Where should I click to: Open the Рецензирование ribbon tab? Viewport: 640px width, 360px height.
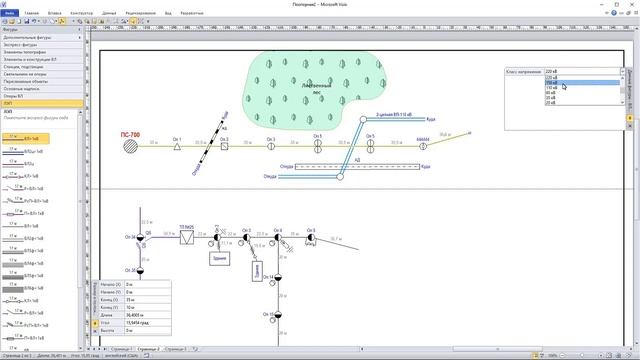(x=140, y=13)
